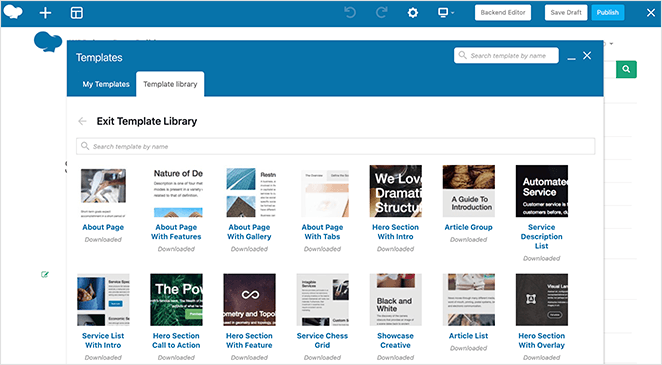Open Article List template thumbnail
This screenshot has height=365, width=662.
469,300
